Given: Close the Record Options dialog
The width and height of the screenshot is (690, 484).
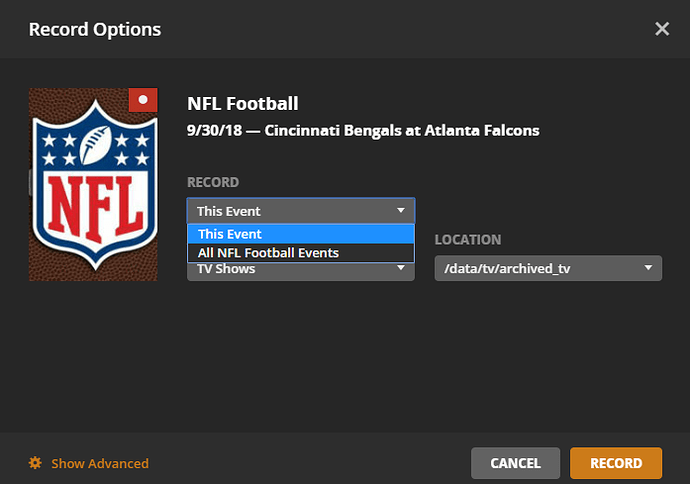Looking at the screenshot, I should point(661,29).
